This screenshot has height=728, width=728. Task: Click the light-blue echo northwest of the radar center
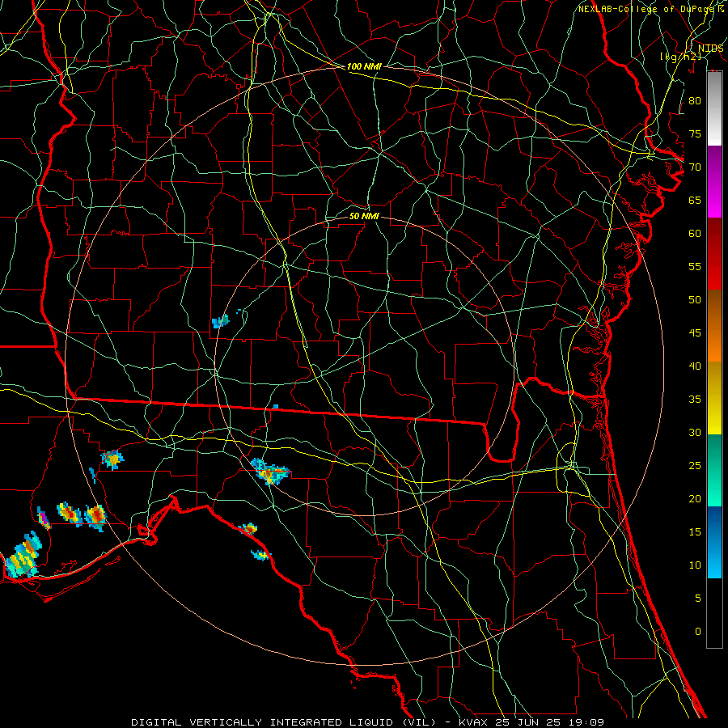(221, 321)
